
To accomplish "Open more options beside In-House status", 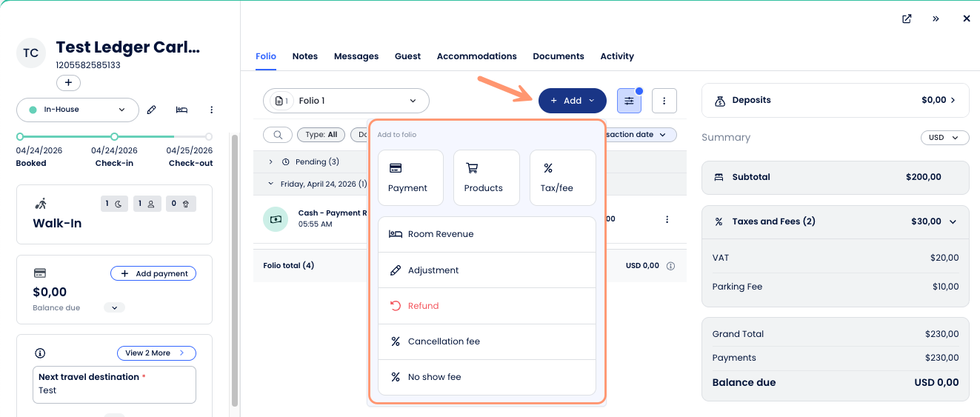I will click(211, 110).
